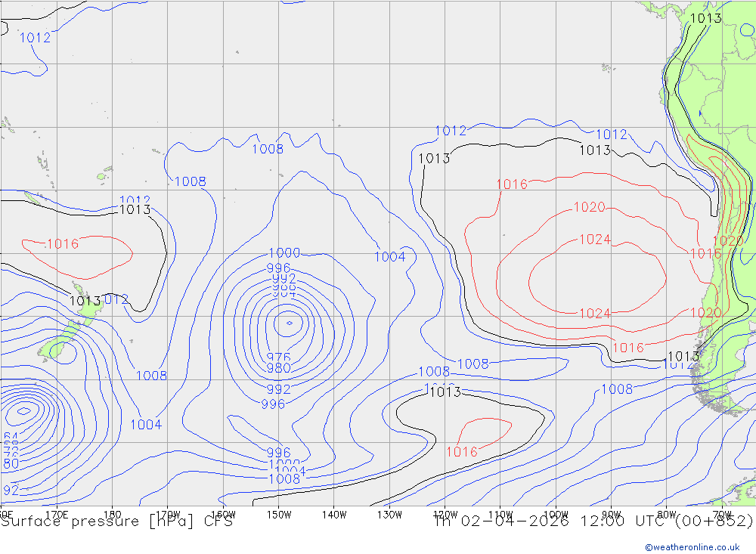Image resolution: width=756 pixels, height=554 pixels.
Task: Click the black 1013 label over New Zealand's North Island
Action: (85, 302)
